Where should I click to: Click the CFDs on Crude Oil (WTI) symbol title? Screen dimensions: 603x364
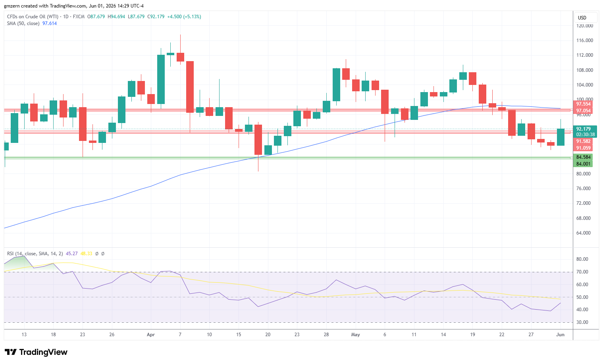33,17
